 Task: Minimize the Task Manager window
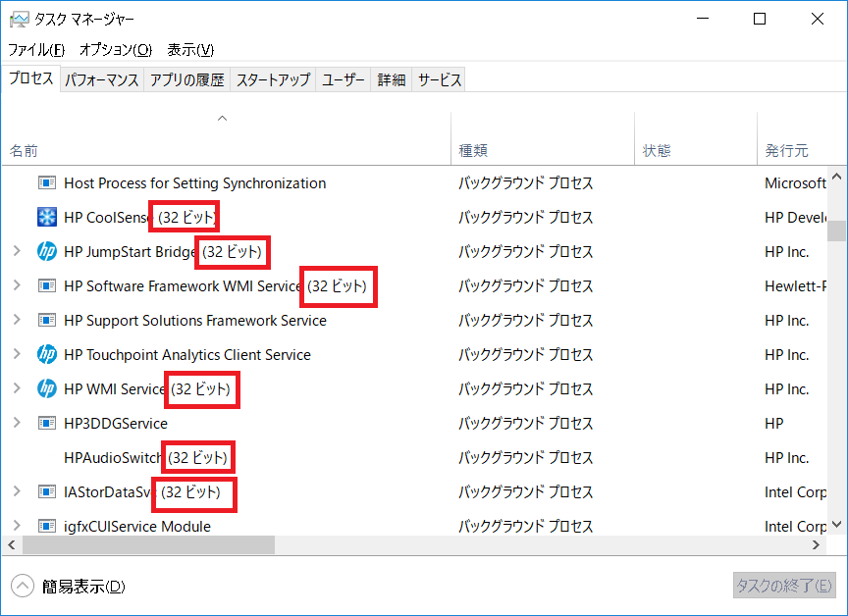(x=703, y=19)
